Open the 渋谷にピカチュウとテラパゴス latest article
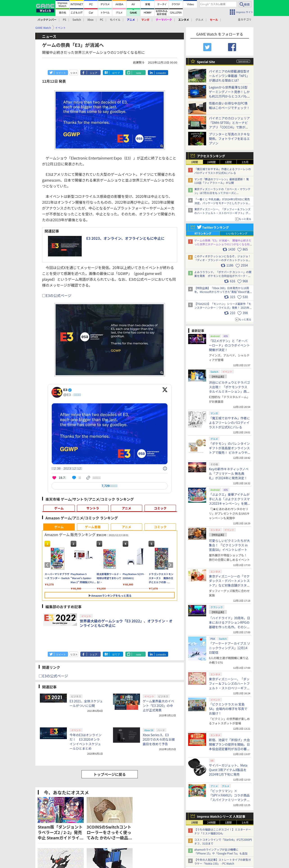 pos(229,387)
